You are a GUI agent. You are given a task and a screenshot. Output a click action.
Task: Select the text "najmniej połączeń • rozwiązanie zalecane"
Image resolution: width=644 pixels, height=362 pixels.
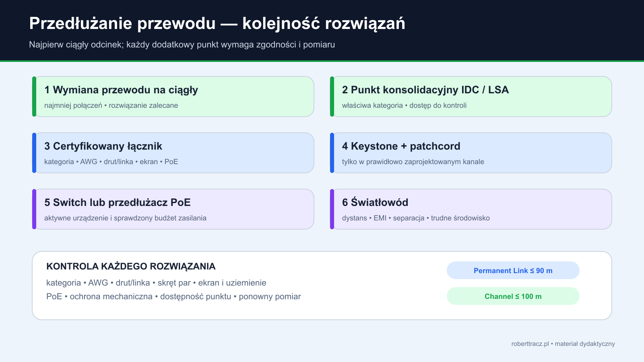point(111,105)
